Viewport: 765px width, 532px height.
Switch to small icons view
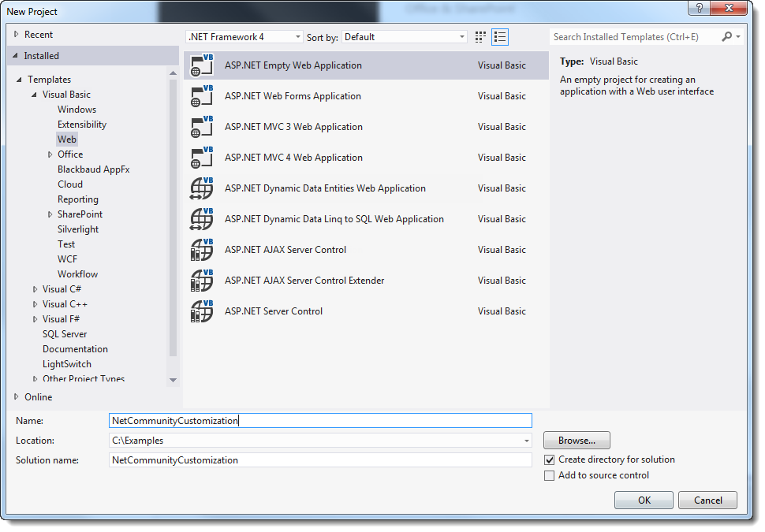pyautogui.click(x=480, y=37)
